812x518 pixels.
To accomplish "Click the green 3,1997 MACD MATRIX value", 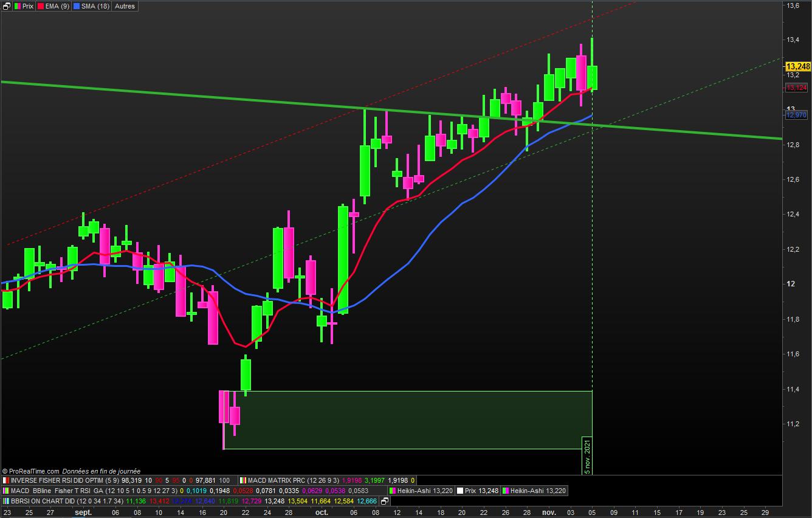I will pos(374,480).
